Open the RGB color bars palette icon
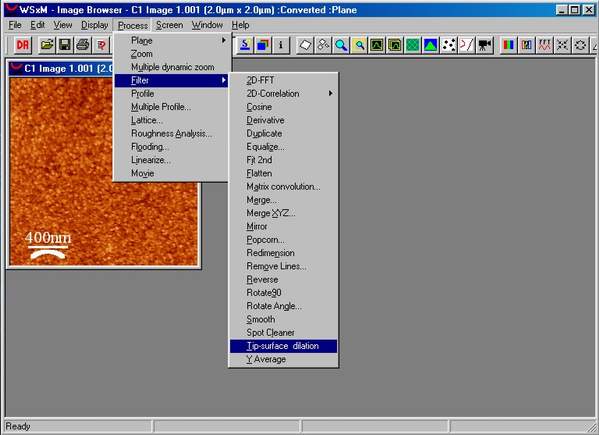This screenshot has height=435, width=599. [x=508, y=45]
